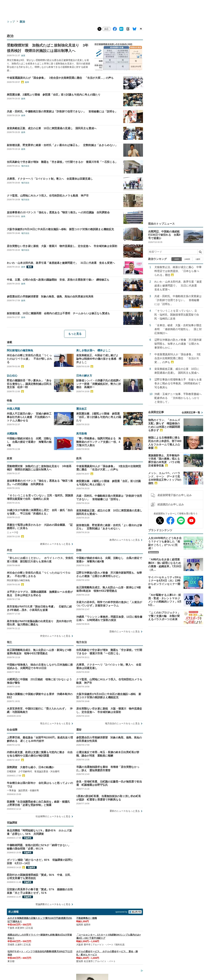Share the page via the note icon
The width and height of the screenshot is (210, 980).
141,29
